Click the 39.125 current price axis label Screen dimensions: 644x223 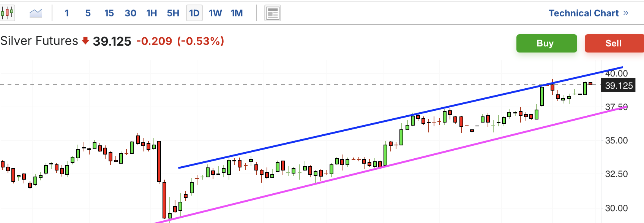pyautogui.click(x=619, y=85)
